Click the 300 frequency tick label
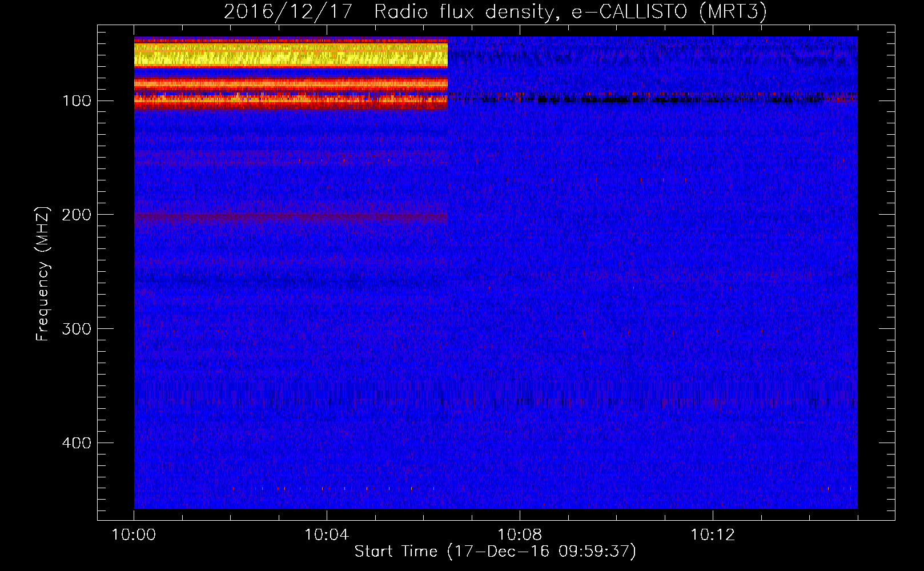The image size is (924, 571). coord(77,329)
